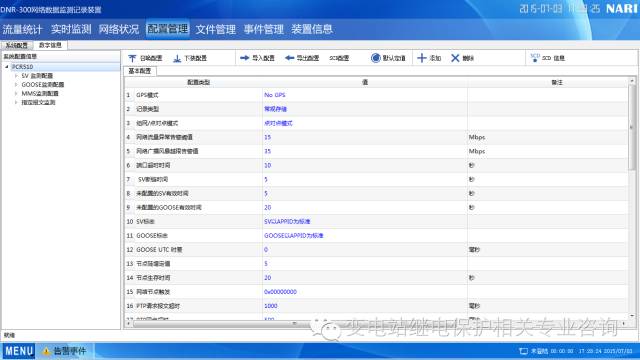Open the SCD配置 toolbar item
Viewport: 640px width, 360px height.
(x=339, y=58)
